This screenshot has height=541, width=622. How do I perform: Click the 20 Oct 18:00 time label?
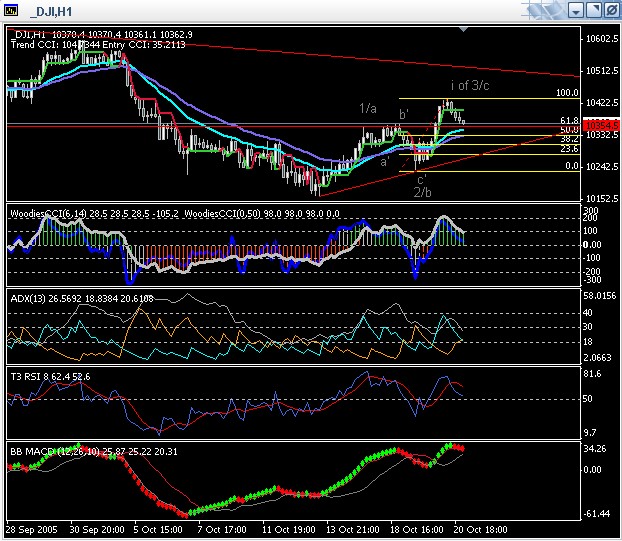[x=480, y=529]
